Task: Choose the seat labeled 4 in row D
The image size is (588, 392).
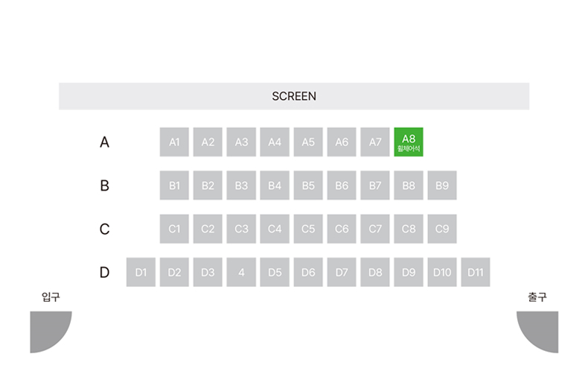Action: (x=241, y=273)
